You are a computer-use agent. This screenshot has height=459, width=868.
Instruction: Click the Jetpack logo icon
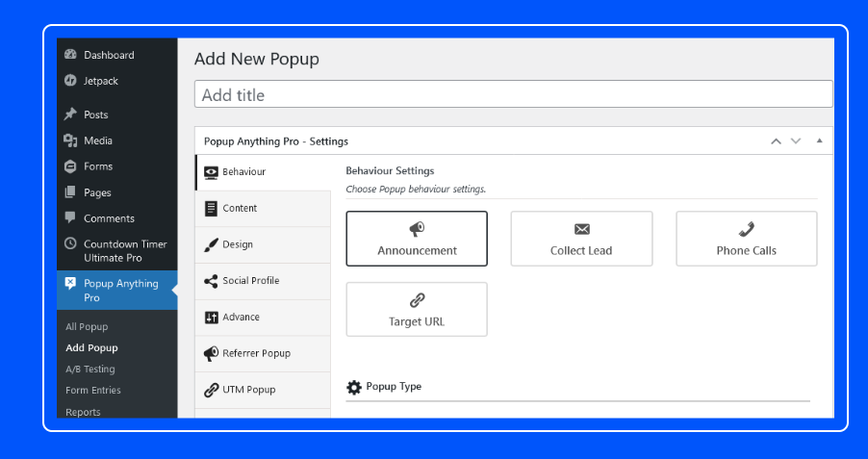click(x=70, y=80)
